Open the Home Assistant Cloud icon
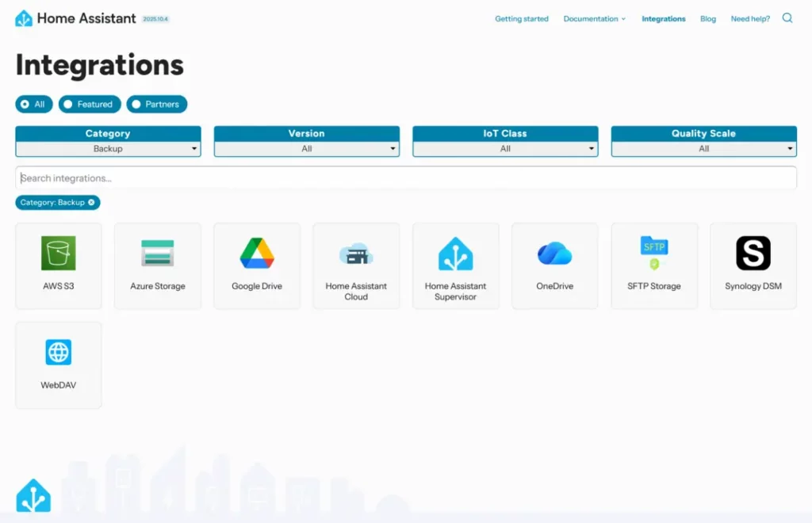This screenshot has width=812, height=523. tap(356, 254)
